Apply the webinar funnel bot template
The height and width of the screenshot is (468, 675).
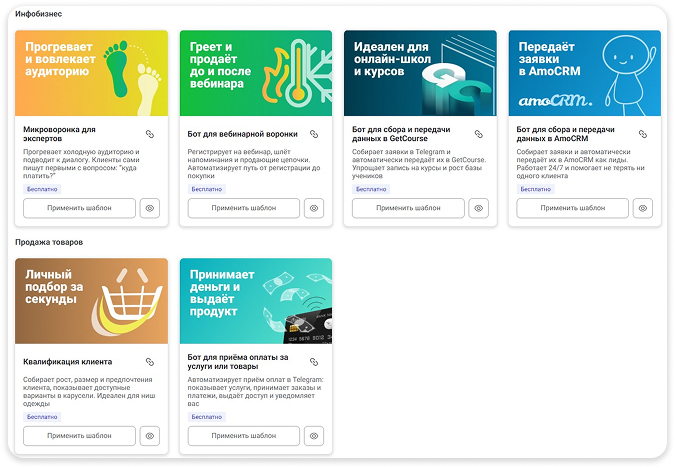click(x=243, y=208)
